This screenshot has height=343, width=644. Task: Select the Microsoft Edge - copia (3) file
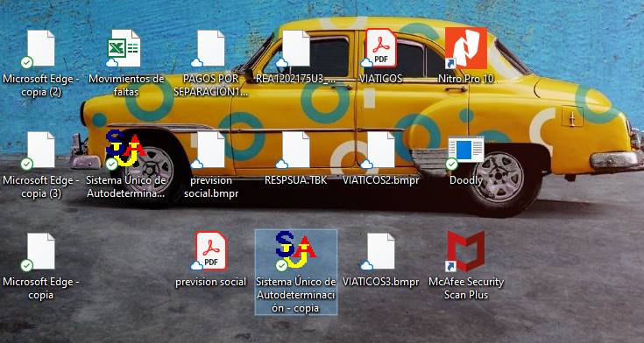pyautogui.click(x=40, y=150)
